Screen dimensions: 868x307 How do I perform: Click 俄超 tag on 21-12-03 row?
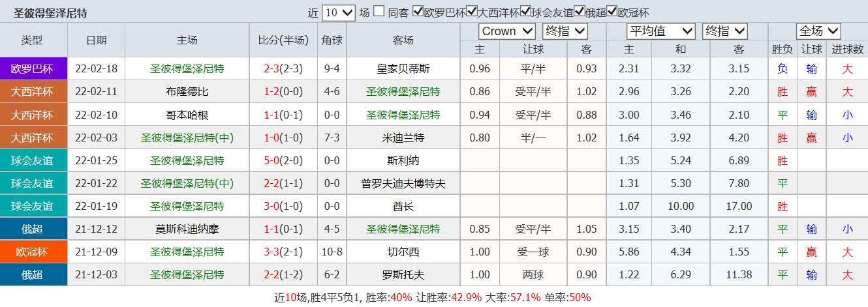(32, 274)
